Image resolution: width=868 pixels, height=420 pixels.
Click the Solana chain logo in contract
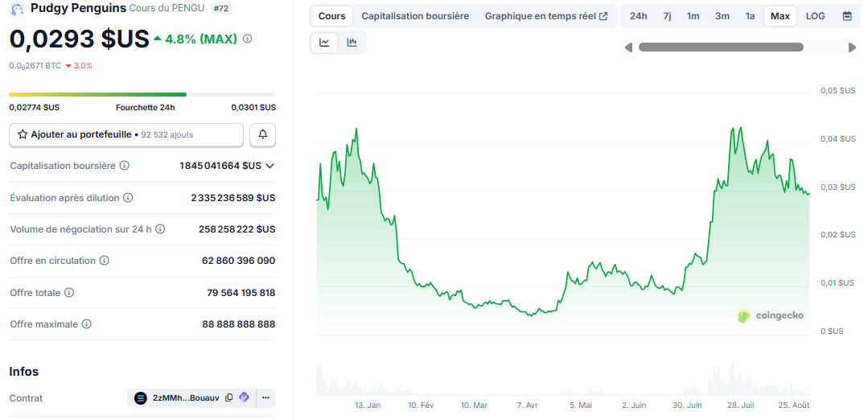click(141, 397)
